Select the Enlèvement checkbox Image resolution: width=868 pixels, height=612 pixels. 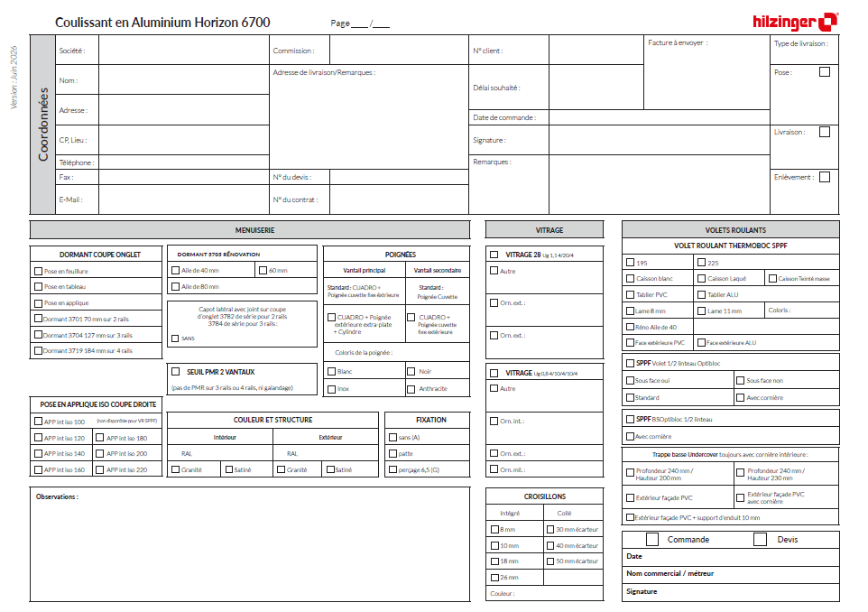825,177
